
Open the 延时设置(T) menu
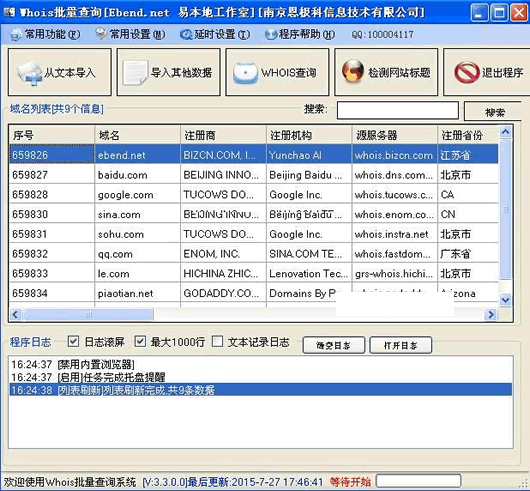pos(215,34)
